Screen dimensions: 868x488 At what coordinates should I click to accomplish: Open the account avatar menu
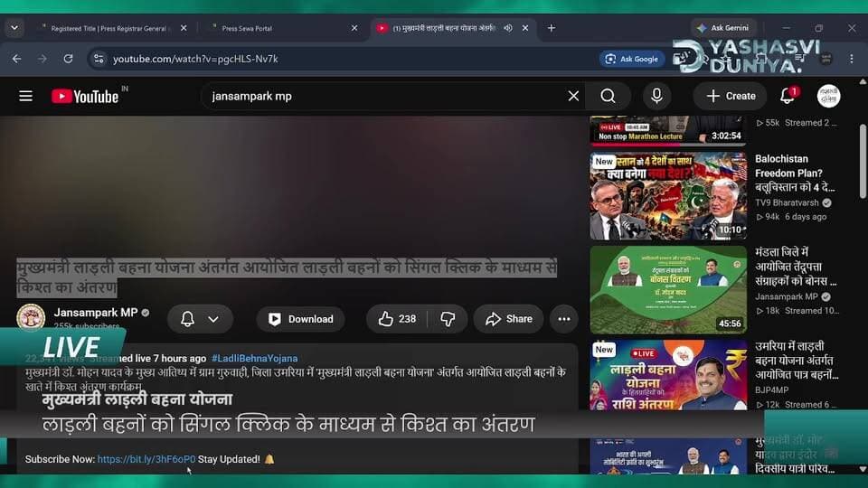point(828,96)
